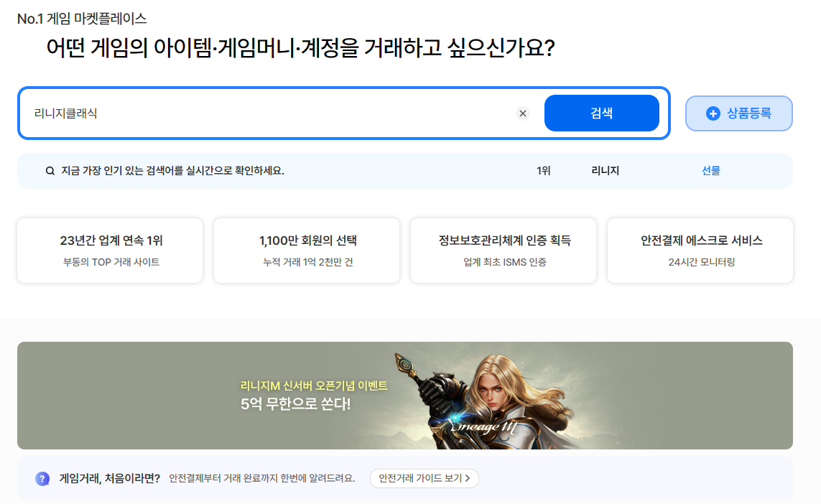Screen dimensions: 821x504
Task: Click the 24시간 모니터링 text
Action: point(702,262)
